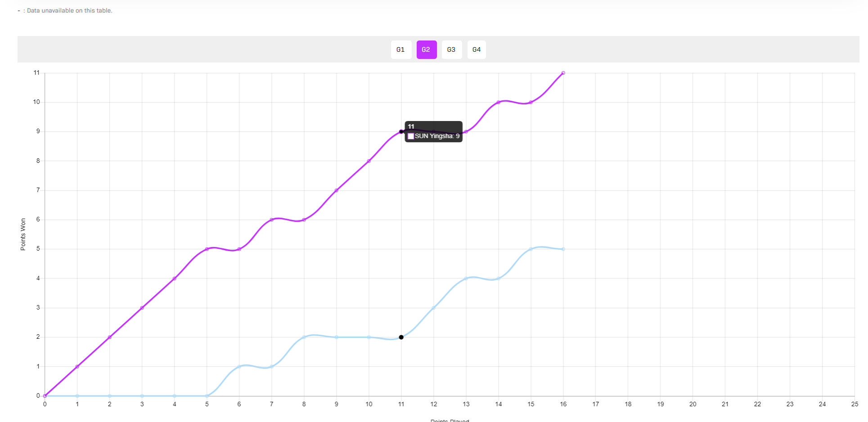This screenshot has height=422, width=868.
Task: Click blue line point at 8 points played
Action: [x=304, y=337]
